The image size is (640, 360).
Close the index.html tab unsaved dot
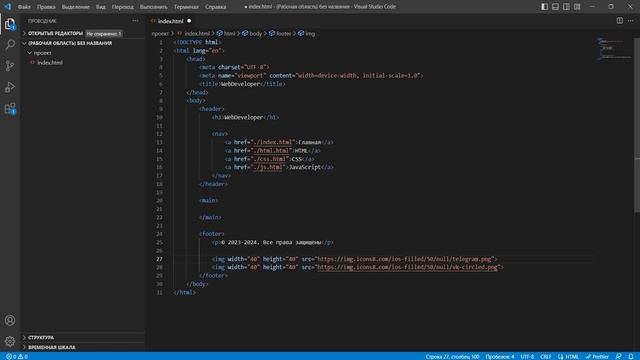coord(189,21)
